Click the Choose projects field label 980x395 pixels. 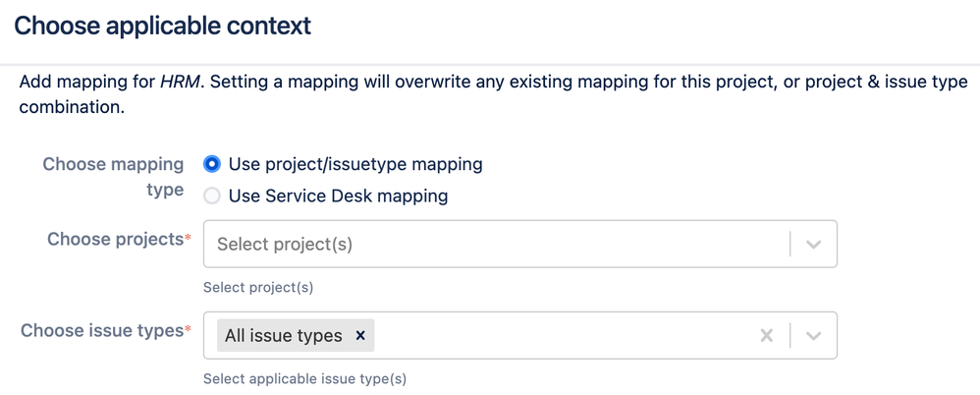[115, 239]
